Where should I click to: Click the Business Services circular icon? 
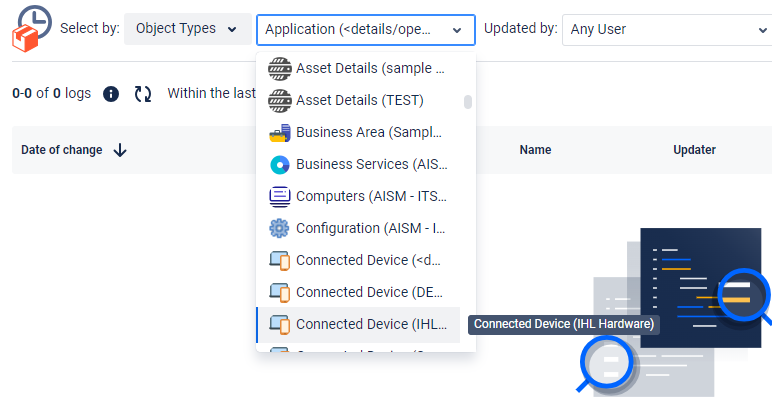(280, 164)
